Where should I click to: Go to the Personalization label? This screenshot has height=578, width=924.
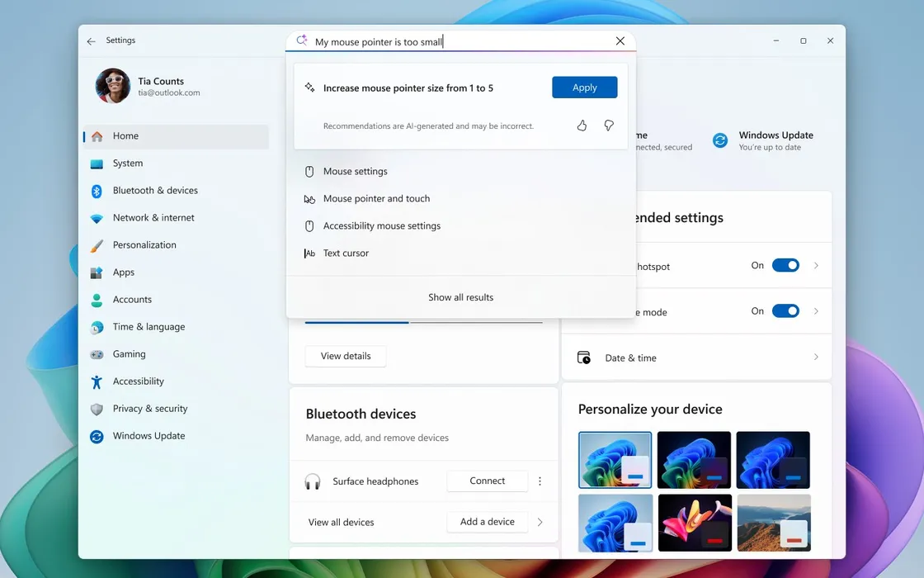tap(144, 244)
